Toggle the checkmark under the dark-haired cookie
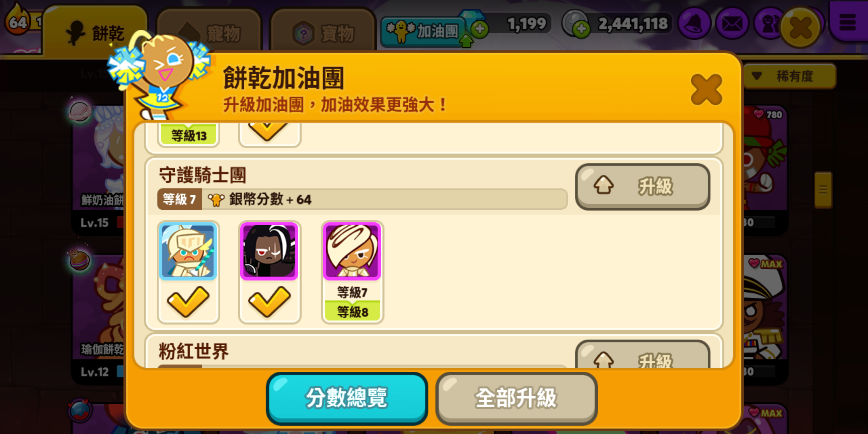 269,301
